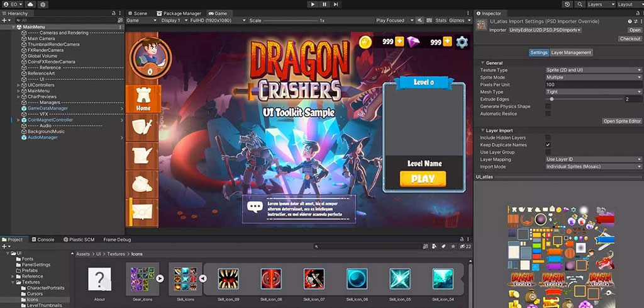This screenshot has height=308, width=644.
Task: Expand the UIControllers object in Hierarchy
Action: [x=18, y=85]
